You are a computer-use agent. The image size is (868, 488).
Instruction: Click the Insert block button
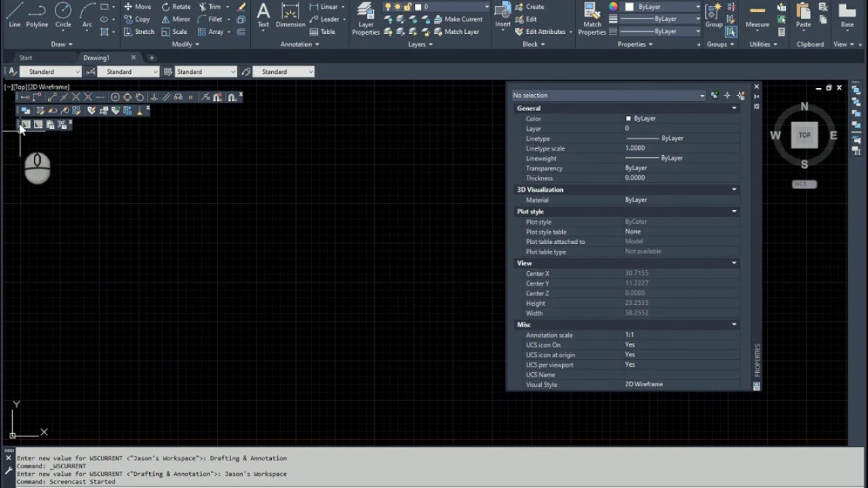point(502,16)
